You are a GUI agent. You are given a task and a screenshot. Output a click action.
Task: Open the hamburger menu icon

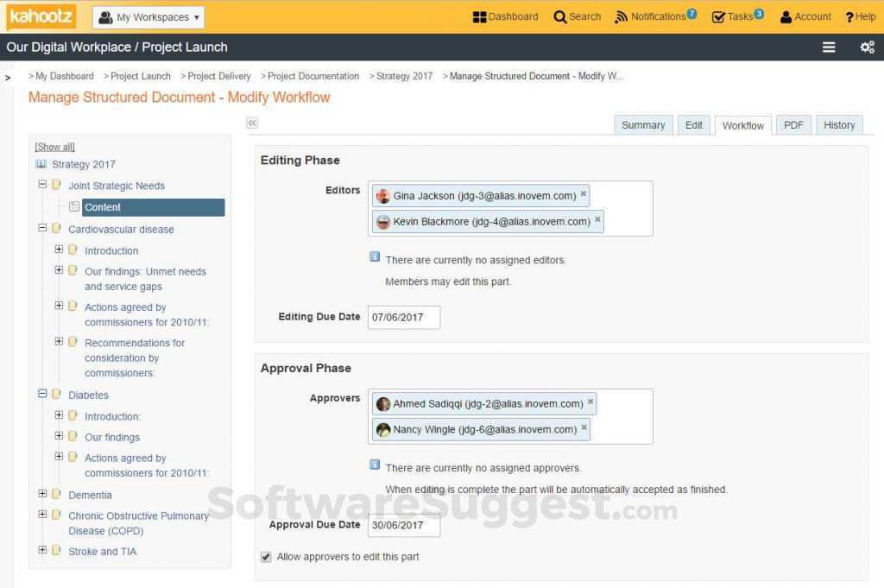click(828, 47)
